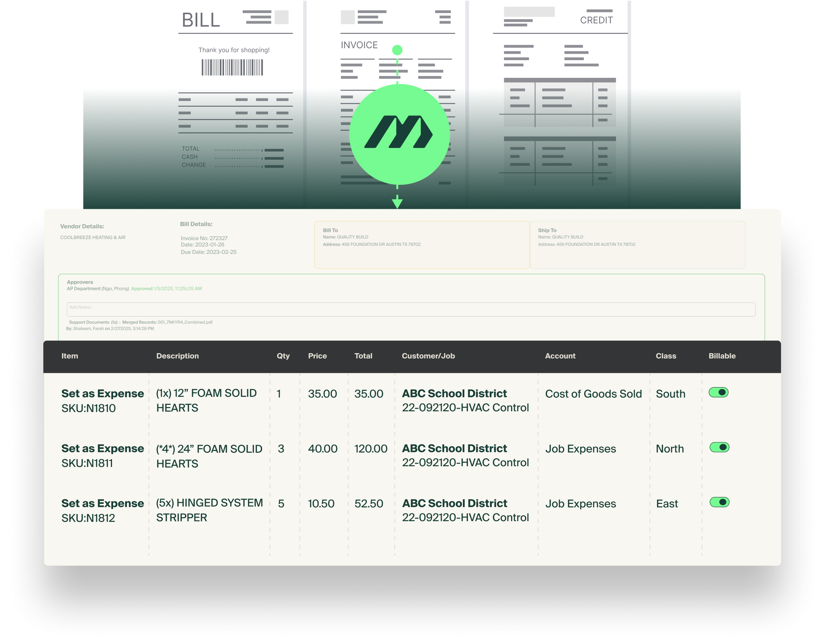Click the Total column header
The width and height of the screenshot is (824, 644).
click(x=363, y=356)
